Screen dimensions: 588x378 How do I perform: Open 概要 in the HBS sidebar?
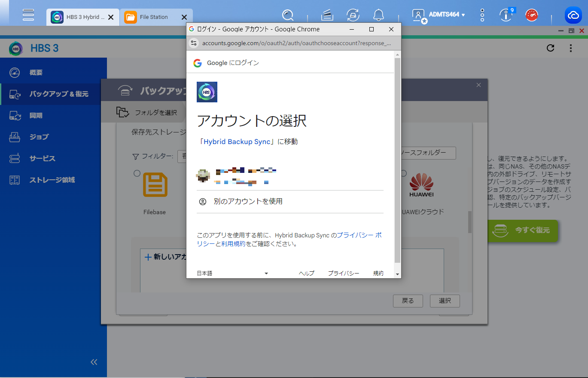pyautogui.click(x=53, y=72)
